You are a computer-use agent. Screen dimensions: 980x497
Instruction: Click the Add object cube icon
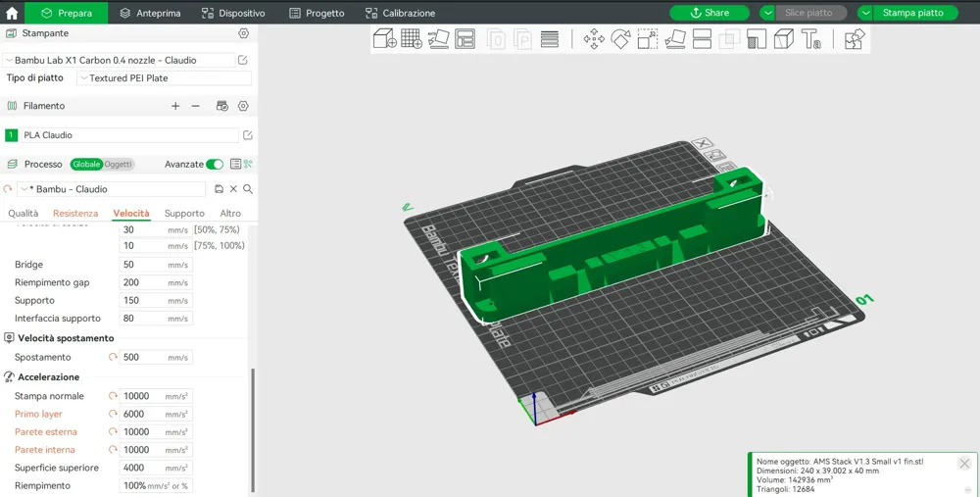(x=384, y=39)
